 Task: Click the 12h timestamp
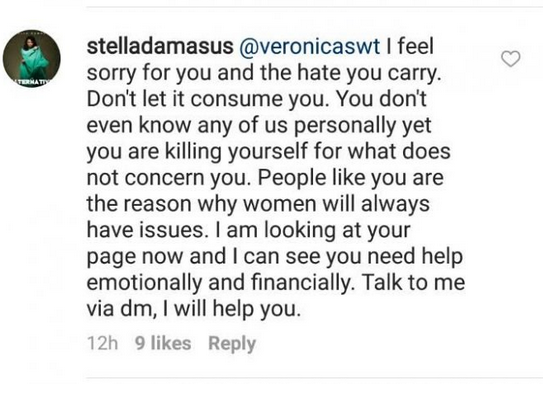click(103, 343)
